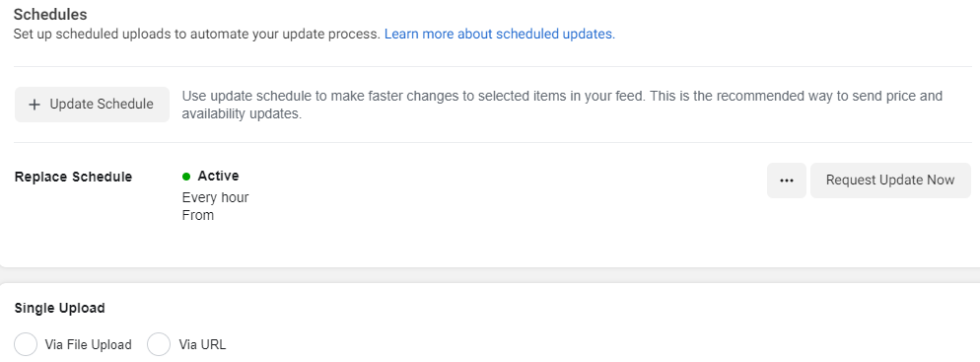
Task: Click the Via URL label text
Action: (202, 344)
